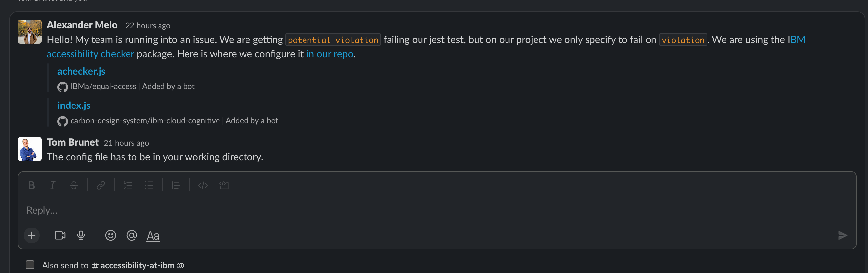Mention someone with the @ icon
868x273 pixels.
pos(131,235)
